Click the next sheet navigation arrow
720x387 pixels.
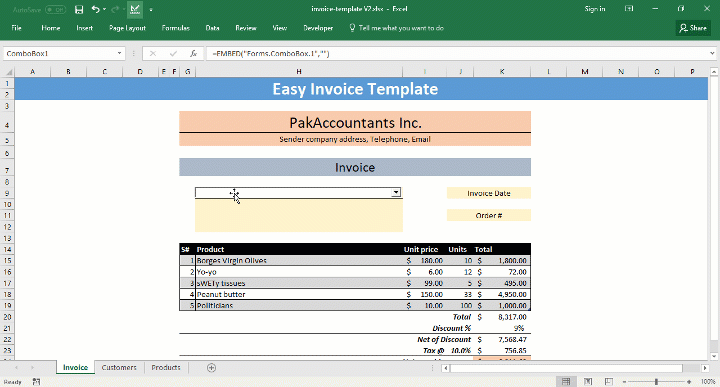pos(33,368)
